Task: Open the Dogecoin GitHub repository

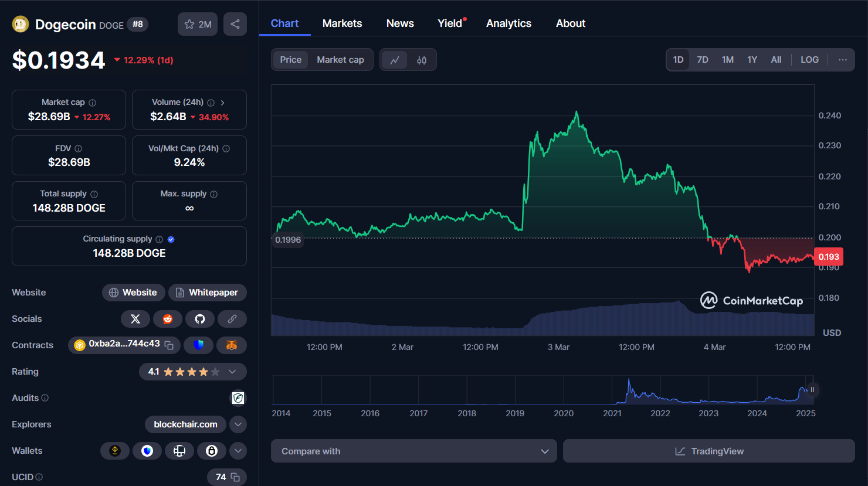Action: 200,318
